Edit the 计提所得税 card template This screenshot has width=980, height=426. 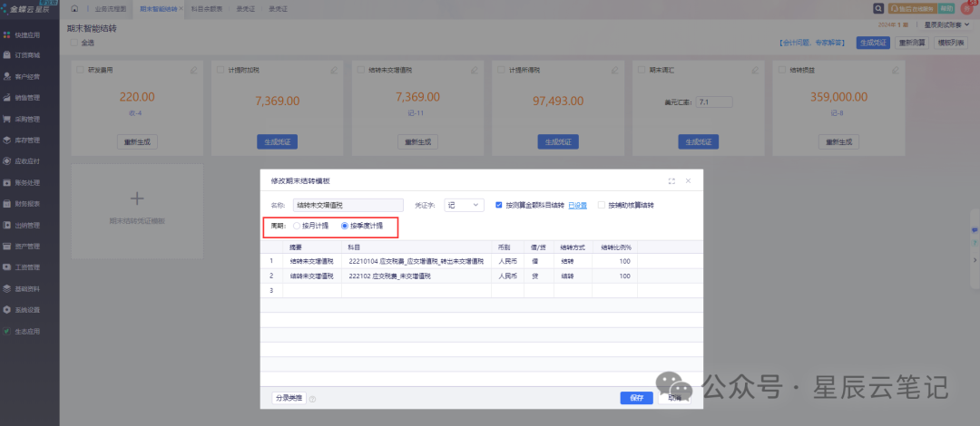click(x=614, y=70)
